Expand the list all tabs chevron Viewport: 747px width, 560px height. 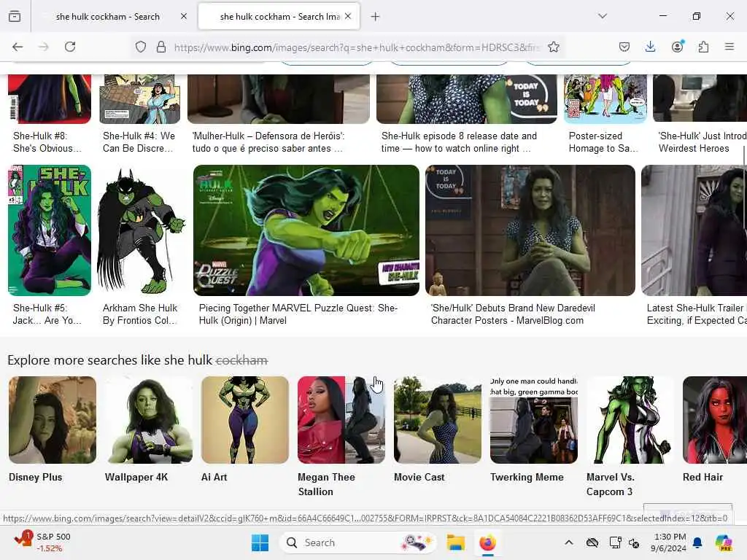click(x=603, y=16)
